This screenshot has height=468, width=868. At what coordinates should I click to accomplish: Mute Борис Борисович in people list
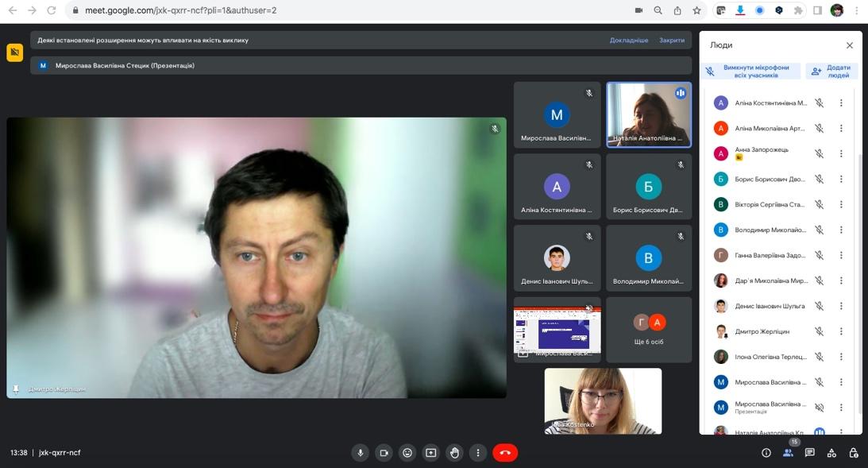pos(820,179)
